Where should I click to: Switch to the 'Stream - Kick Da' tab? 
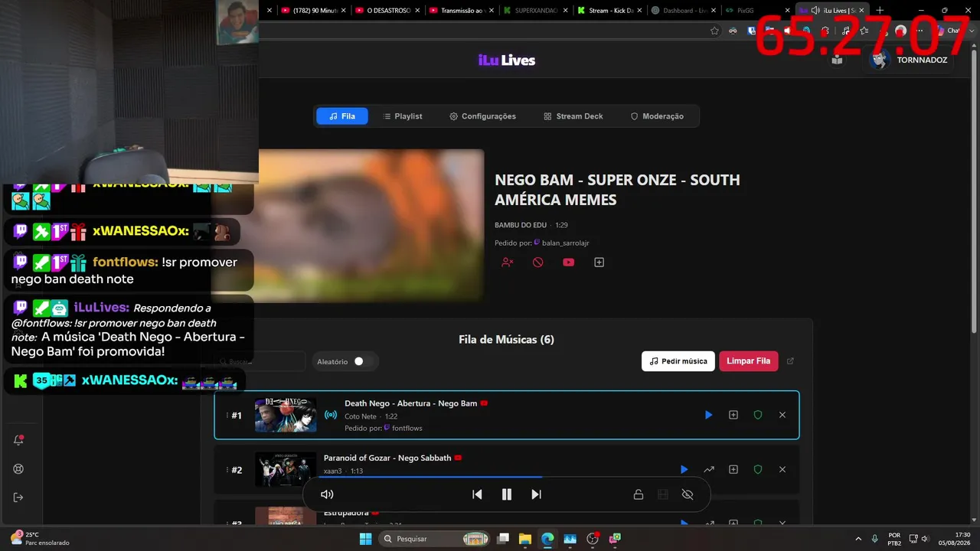(x=609, y=11)
